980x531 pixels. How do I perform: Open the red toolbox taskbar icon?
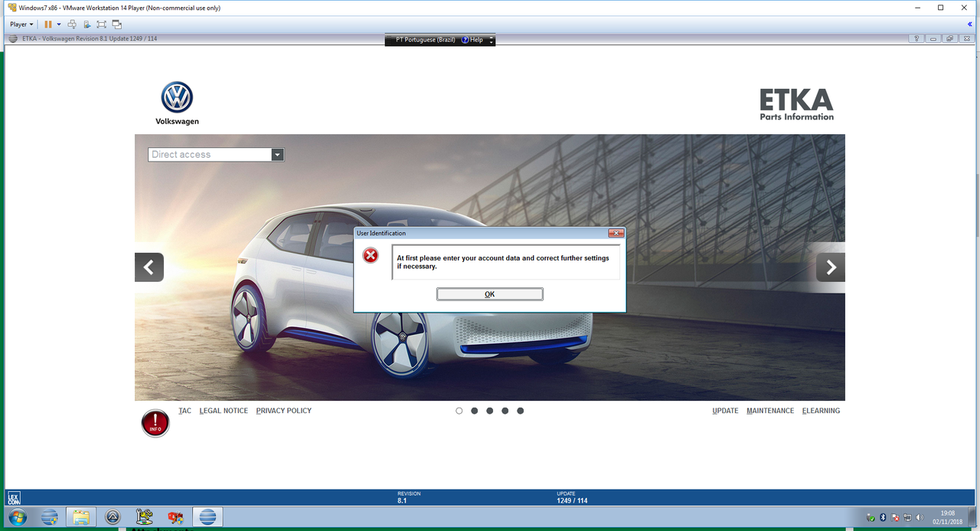pyautogui.click(x=175, y=517)
